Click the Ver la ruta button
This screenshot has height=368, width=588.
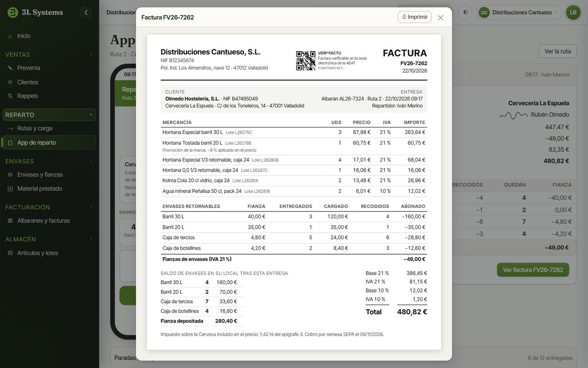pyautogui.click(x=558, y=52)
